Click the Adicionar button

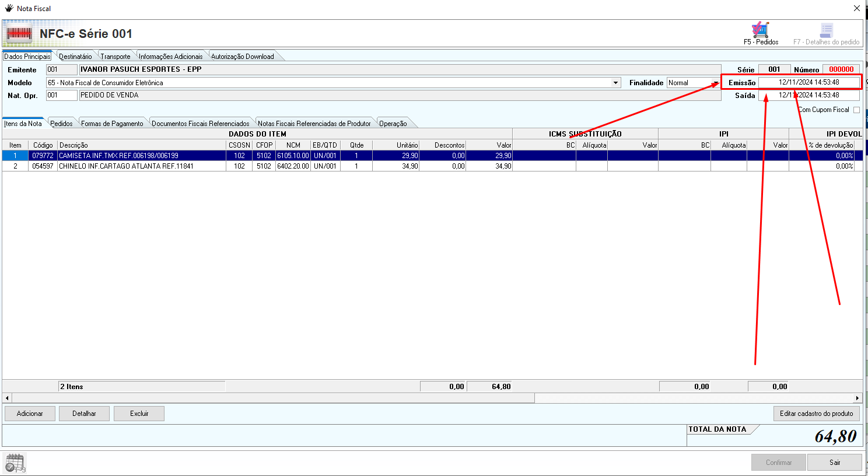click(30, 414)
